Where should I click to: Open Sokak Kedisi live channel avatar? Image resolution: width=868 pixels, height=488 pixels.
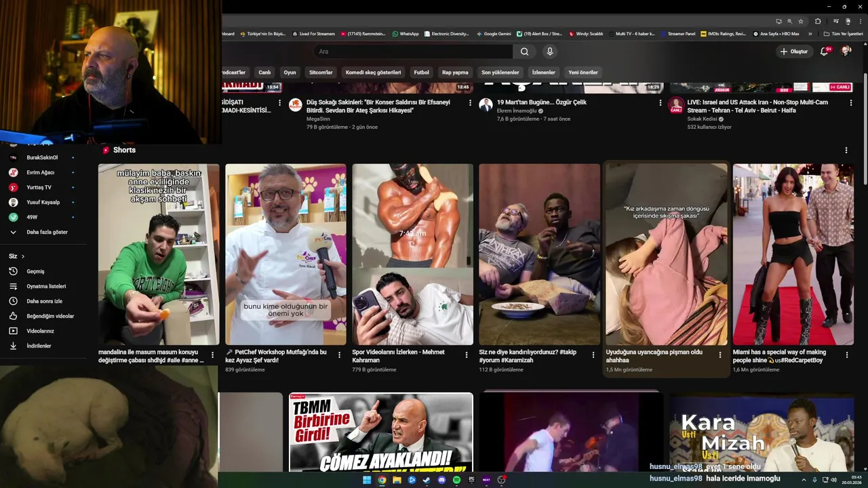click(x=676, y=105)
